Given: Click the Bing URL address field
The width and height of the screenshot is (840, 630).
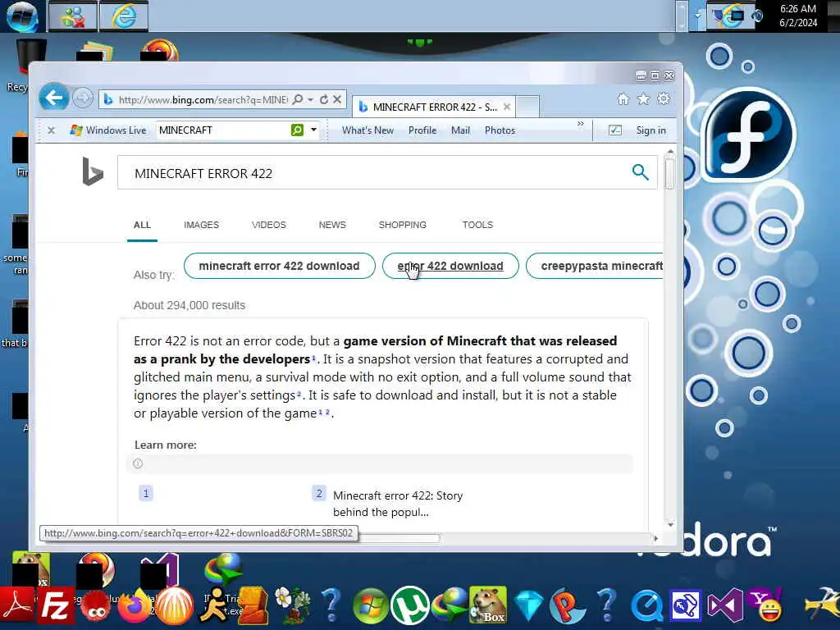Looking at the screenshot, I should 203,99.
